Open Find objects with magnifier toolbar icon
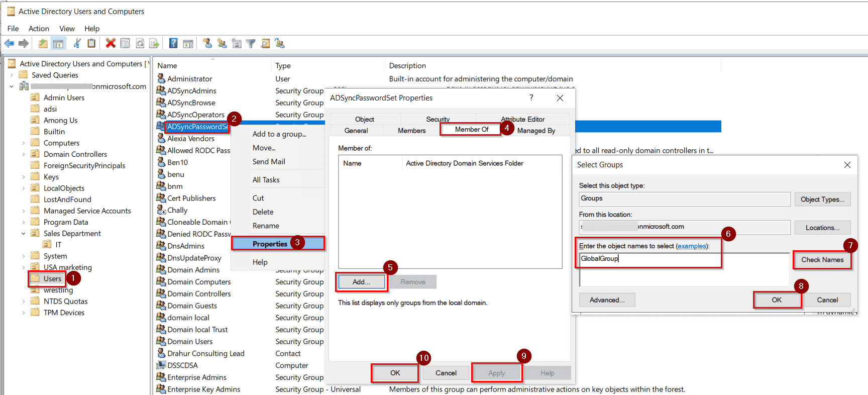Viewport: 868px width, 395px height. click(x=265, y=44)
